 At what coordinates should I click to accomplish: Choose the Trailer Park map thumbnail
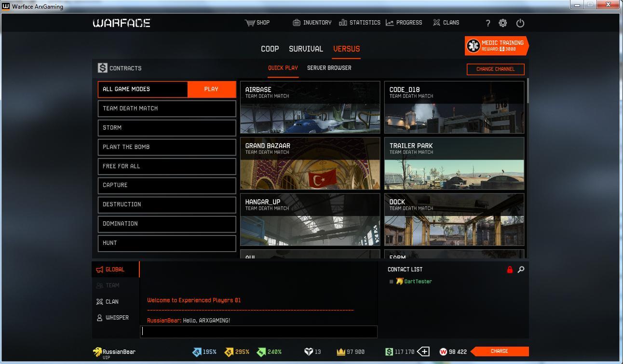(x=454, y=163)
